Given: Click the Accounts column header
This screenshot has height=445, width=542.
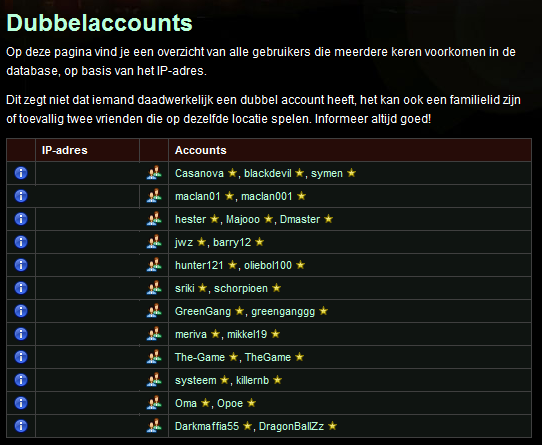Looking at the screenshot, I should point(200,150).
